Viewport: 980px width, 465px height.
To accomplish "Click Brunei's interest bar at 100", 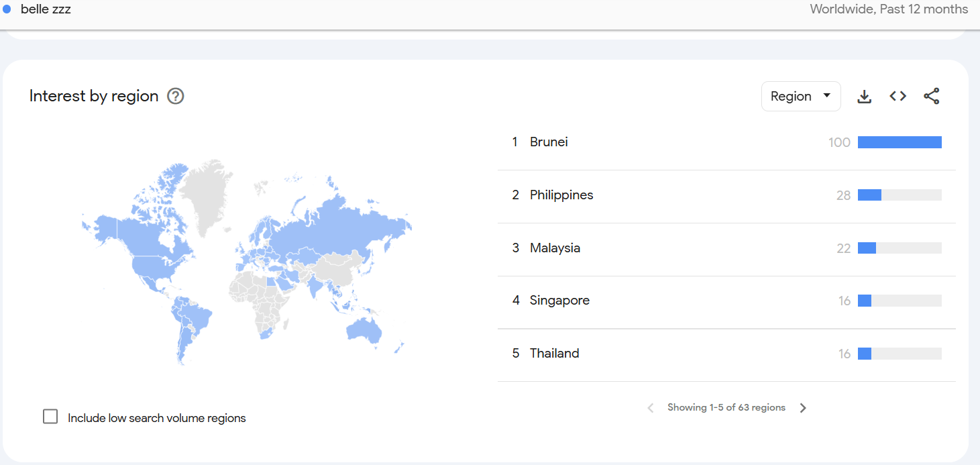I will 900,142.
